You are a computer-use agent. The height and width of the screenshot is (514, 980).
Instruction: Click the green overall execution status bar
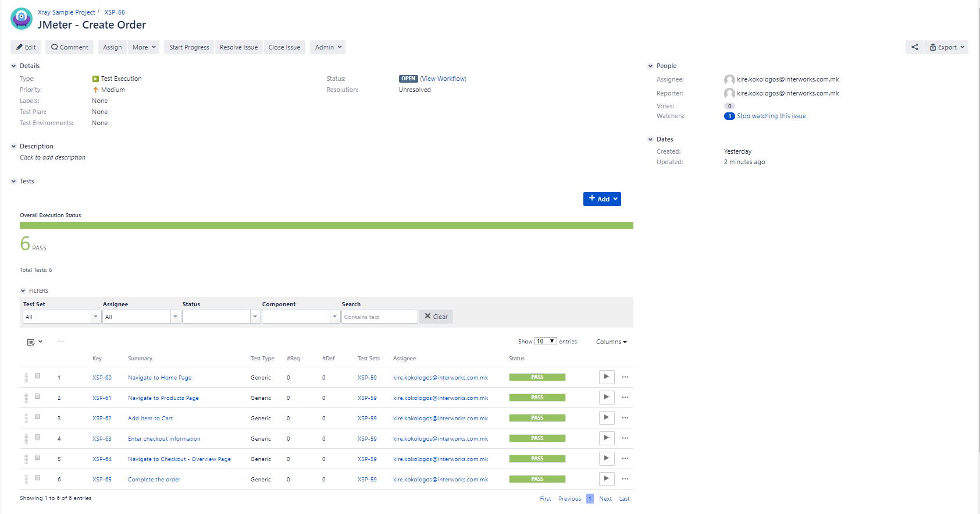pyautogui.click(x=326, y=225)
